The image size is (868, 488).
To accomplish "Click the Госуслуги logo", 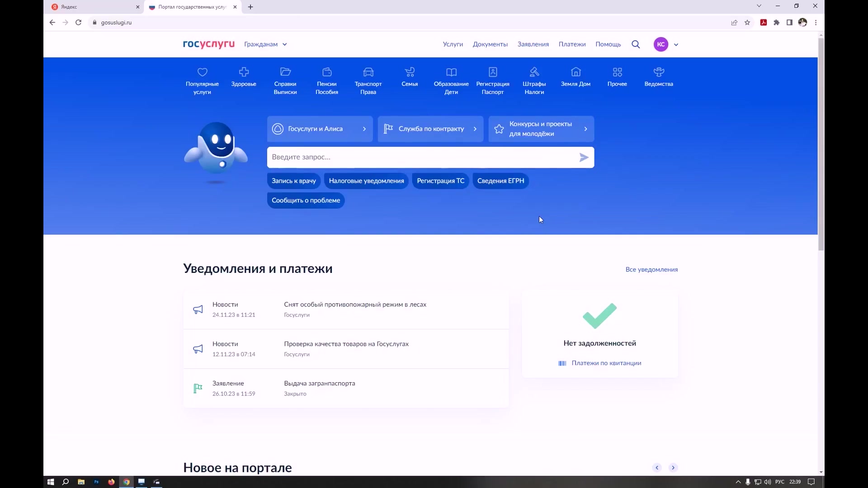I will coord(209,44).
